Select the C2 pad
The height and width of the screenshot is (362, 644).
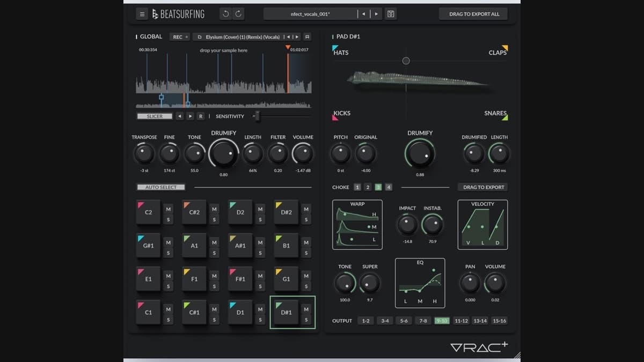148,212
